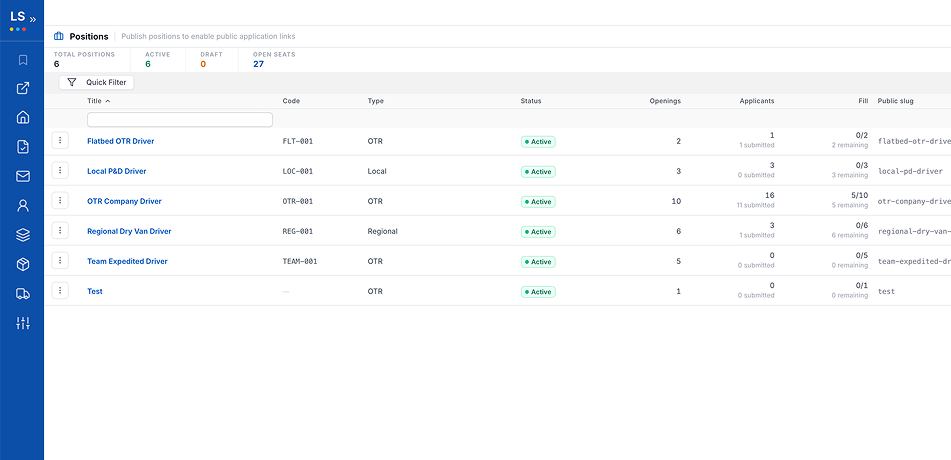Image resolution: width=951 pixels, height=460 pixels.
Task: Click the TEAM-001 code cell
Action: click(300, 262)
